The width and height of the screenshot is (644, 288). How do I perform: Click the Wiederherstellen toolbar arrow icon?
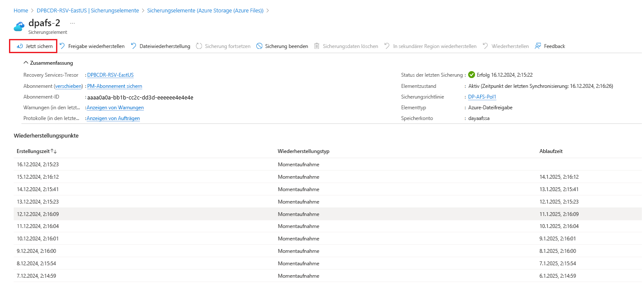485,46
